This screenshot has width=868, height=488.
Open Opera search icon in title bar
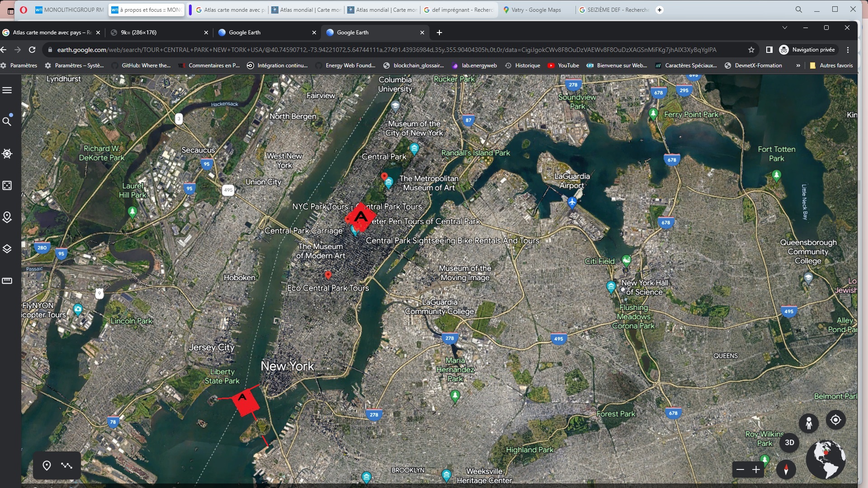coord(799,9)
